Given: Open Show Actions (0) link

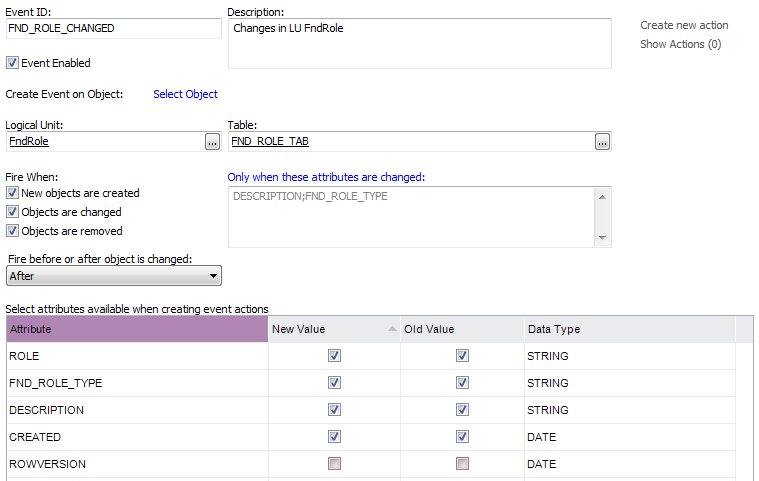Looking at the screenshot, I should [x=680, y=44].
